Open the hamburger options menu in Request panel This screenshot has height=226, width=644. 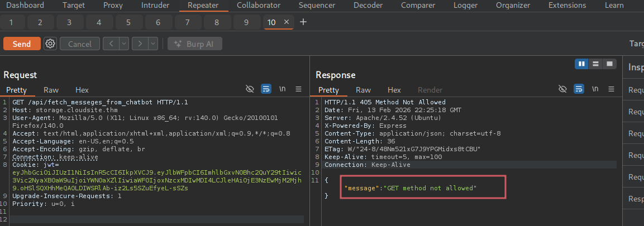(x=299, y=89)
